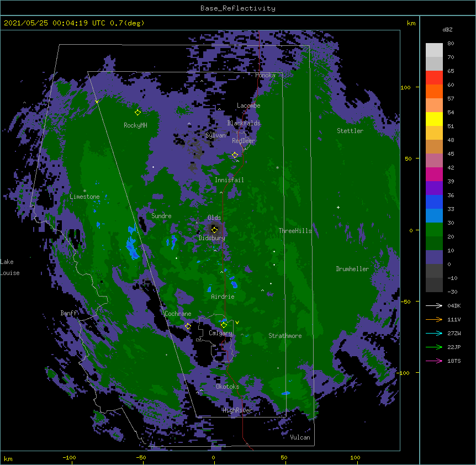Click the -30 value in dBZ legend

click(452, 292)
